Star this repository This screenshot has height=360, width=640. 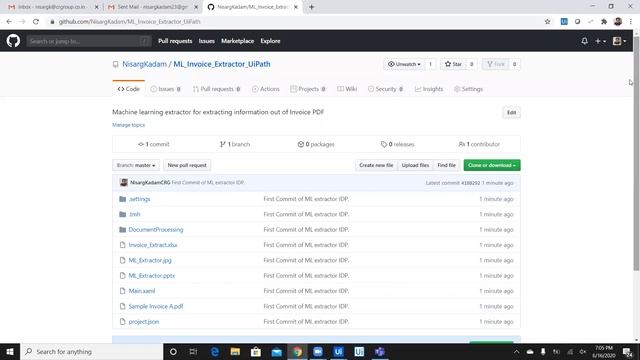coord(453,64)
